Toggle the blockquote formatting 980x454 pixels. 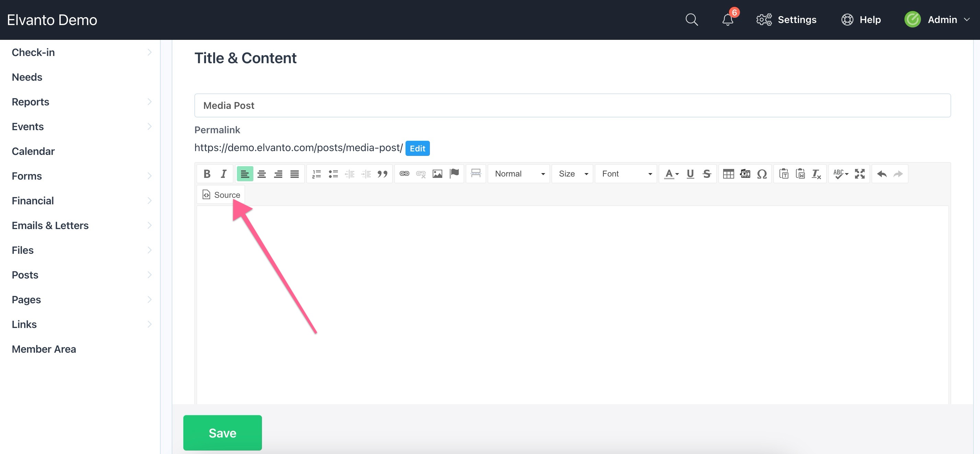click(383, 173)
